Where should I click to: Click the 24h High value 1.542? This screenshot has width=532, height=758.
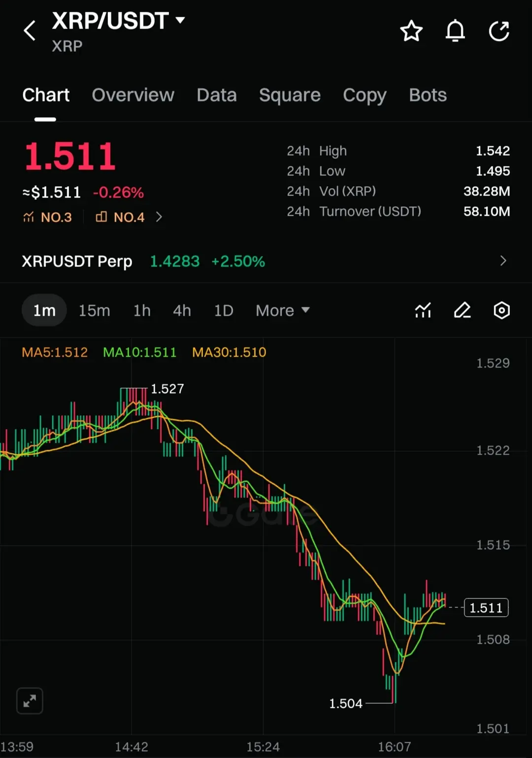(x=493, y=151)
